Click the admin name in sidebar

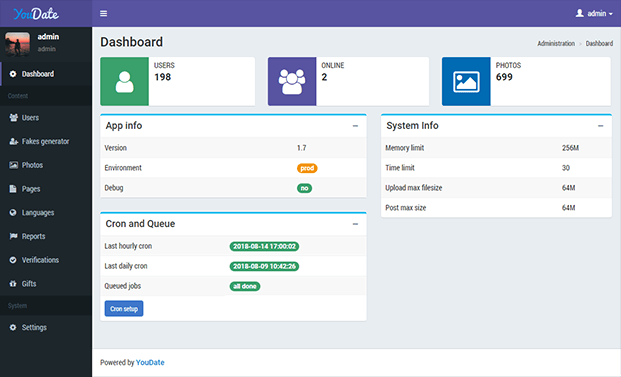(48, 37)
